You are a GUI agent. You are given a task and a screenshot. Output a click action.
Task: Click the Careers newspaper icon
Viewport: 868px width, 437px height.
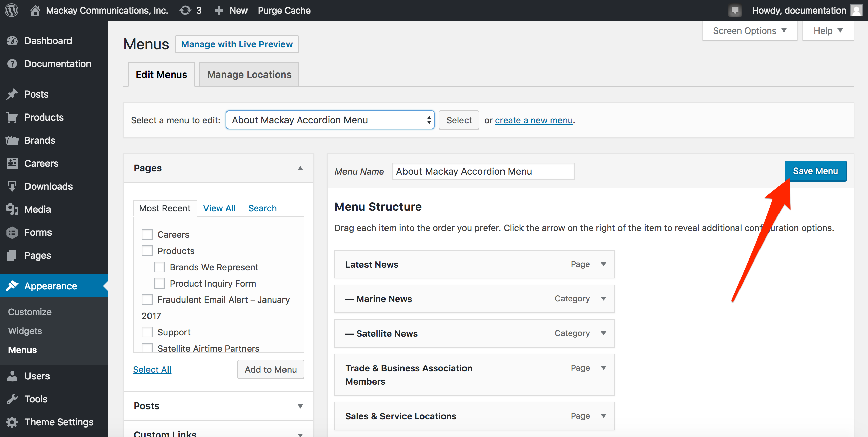coord(12,163)
